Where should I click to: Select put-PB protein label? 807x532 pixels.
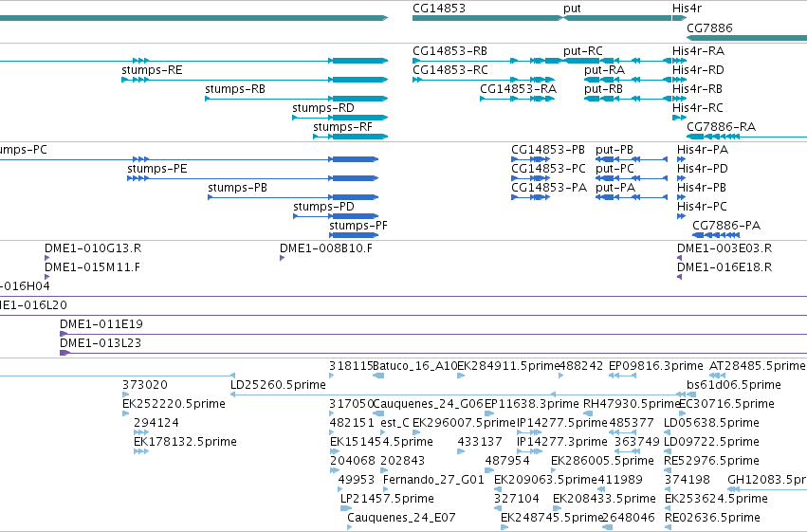coord(614,150)
